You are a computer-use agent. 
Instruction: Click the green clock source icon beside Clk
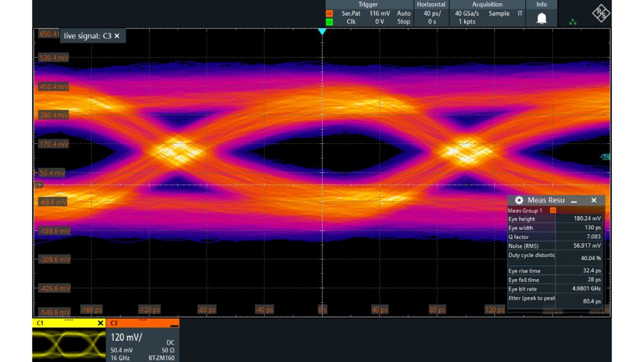pyautogui.click(x=329, y=22)
